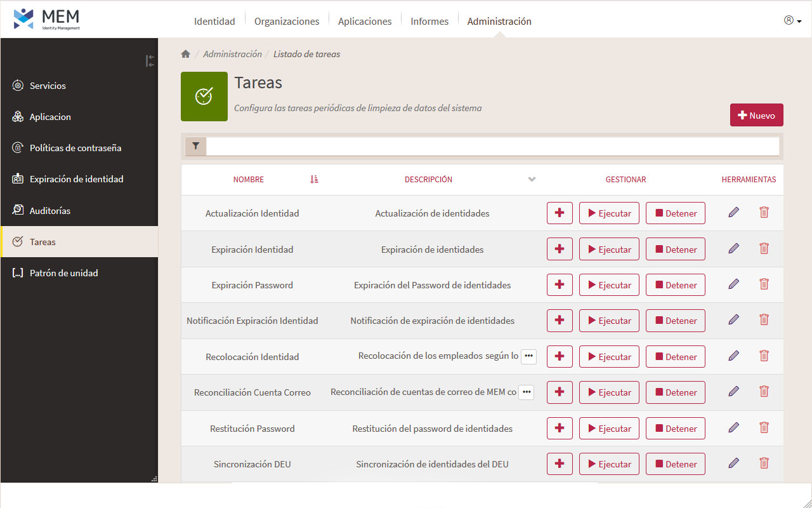
Task: Click the home breadcrumb icon
Action: click(185, 53)
